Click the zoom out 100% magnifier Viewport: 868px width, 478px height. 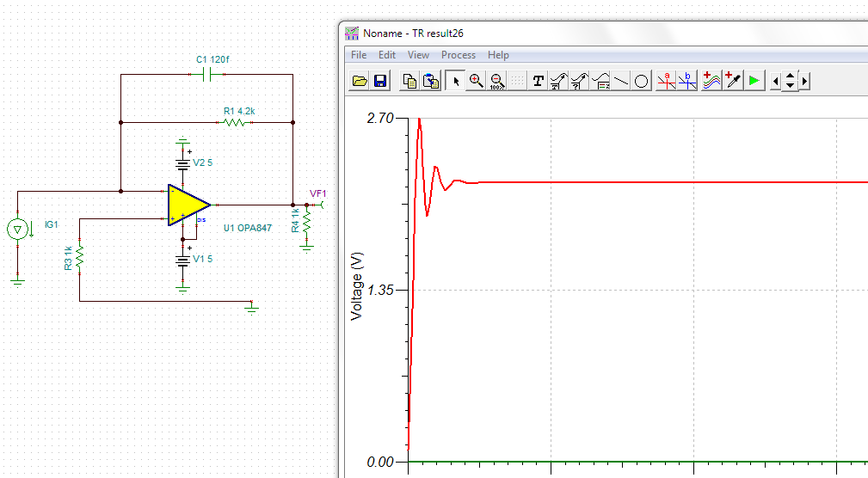[x=497, y=81]
